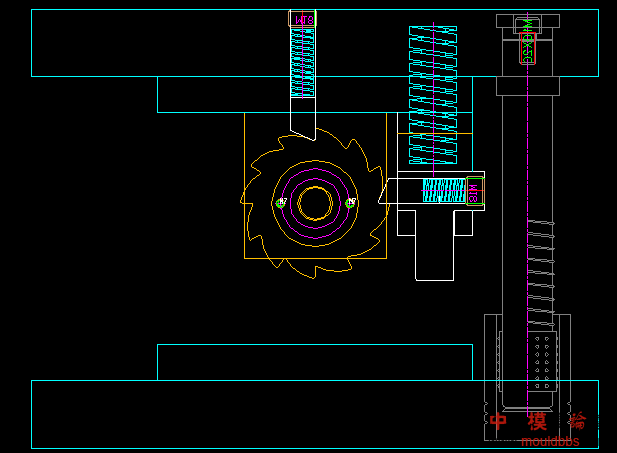Click the left green pin circle on gear
This screenshot has height=453, width=617.
281,203
